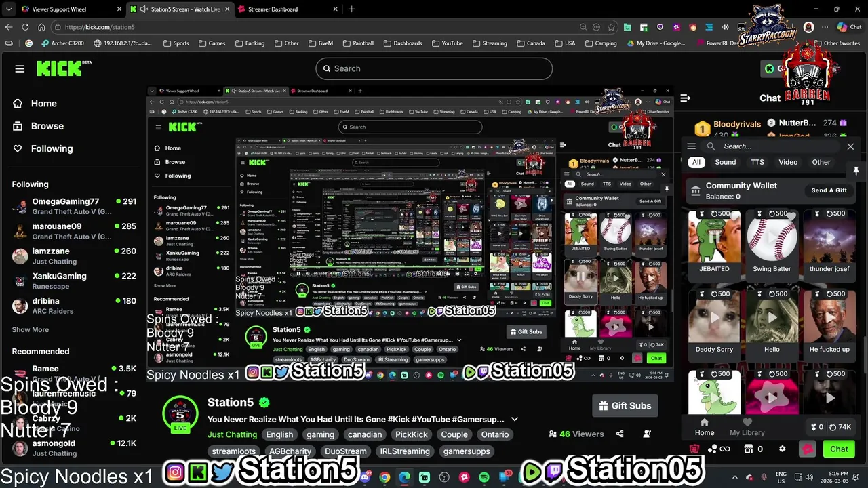Show hidden system tray icons chevron
The width and height of the screenshot is (868, 488).
[735, 477]
